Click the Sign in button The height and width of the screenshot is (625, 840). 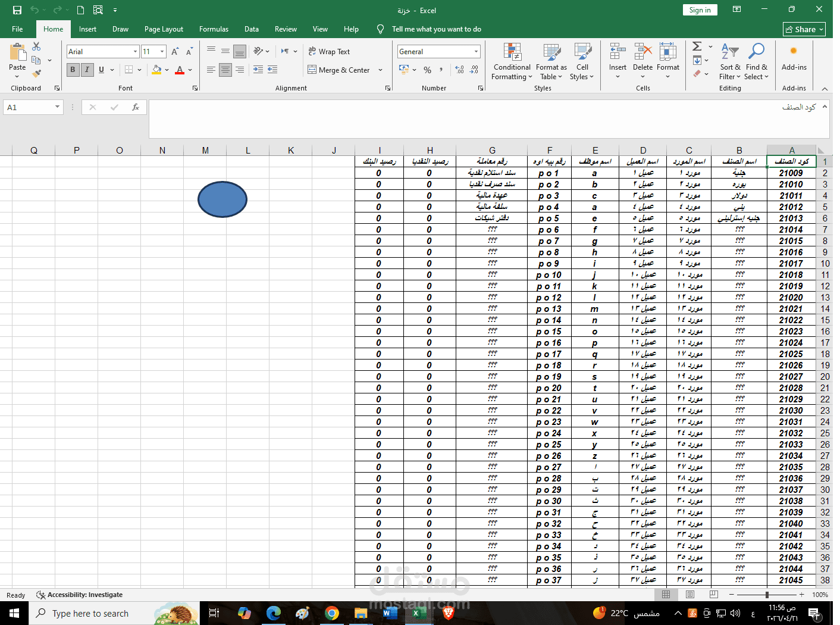pos(700,10)
